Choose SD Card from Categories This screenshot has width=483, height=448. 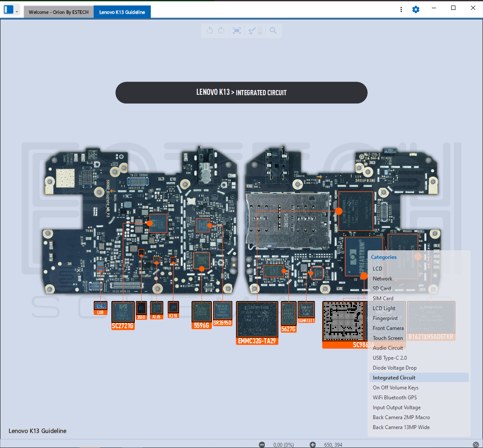(419, 288)
